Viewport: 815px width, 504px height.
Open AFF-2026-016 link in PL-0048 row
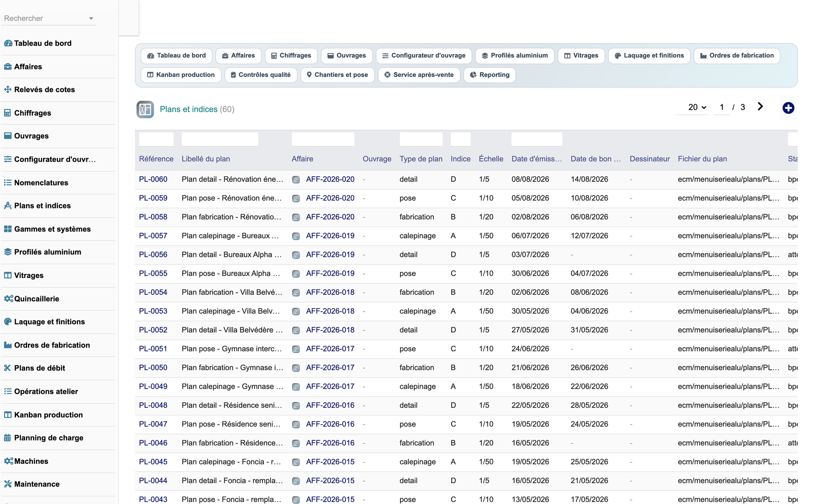click(x=330, y=405)
